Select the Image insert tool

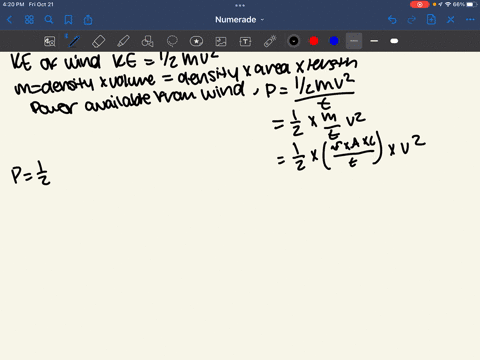click(221, 41)
